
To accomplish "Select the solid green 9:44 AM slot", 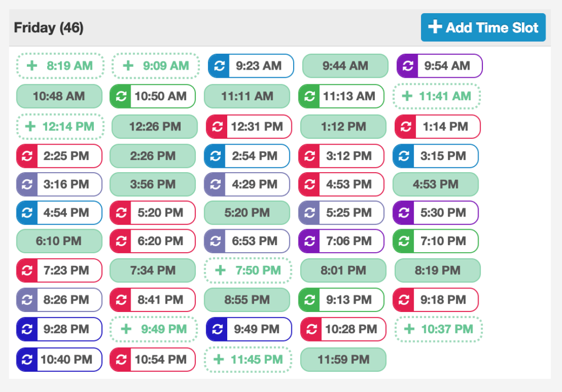I will (345, 66).
